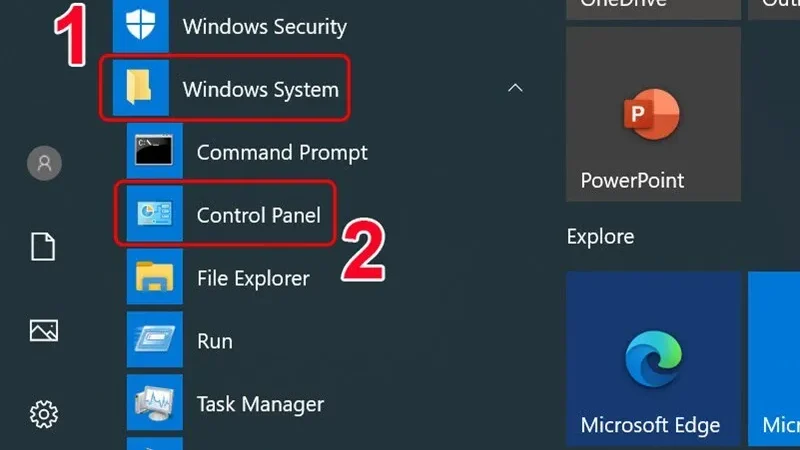Open the user account avatar

pyautogui.click(x=44, y=163)
